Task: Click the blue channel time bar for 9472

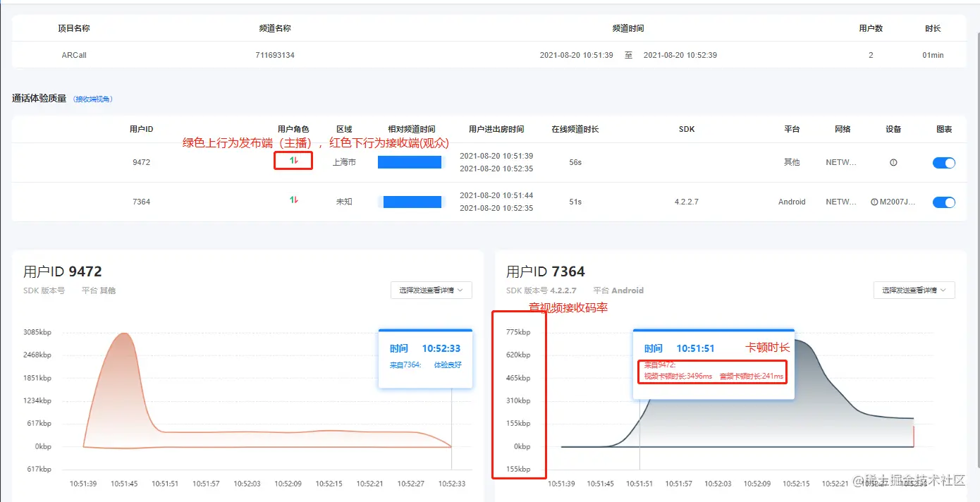Action: point(410,162)
